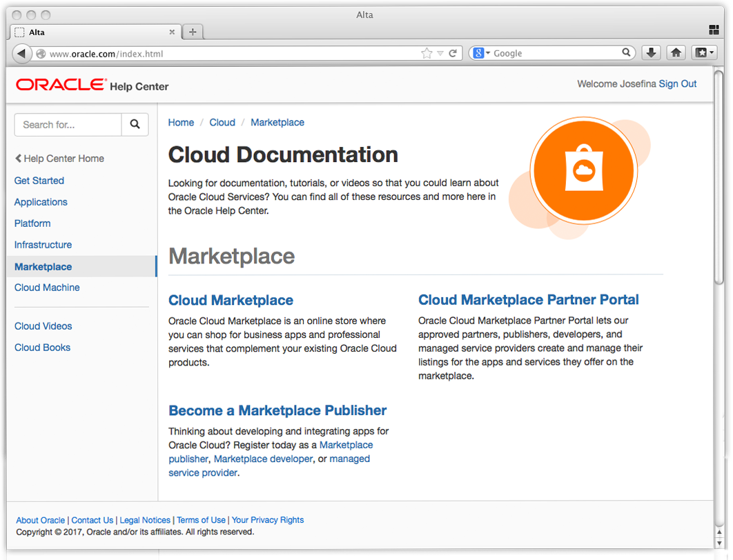Image resolution: width=733 pixels, height=560 pixels.
Task: Open Cloud Machine in sidebar
Action: (47, 287)
